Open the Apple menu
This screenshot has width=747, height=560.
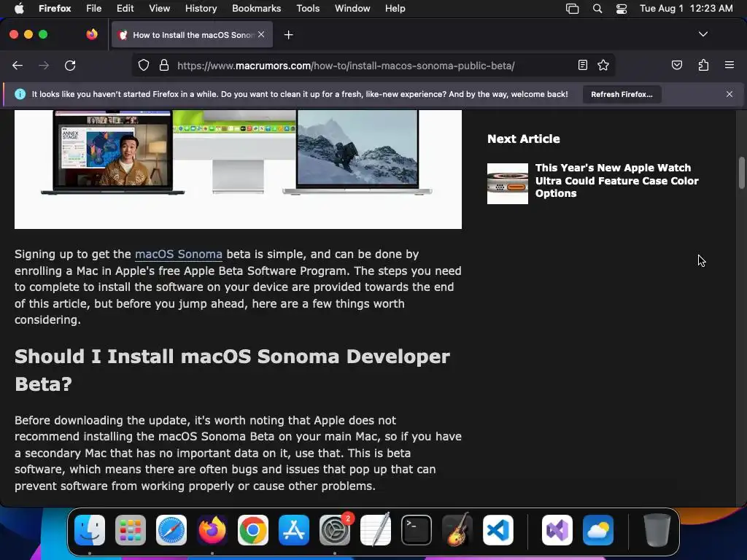(x=19, y=9)
